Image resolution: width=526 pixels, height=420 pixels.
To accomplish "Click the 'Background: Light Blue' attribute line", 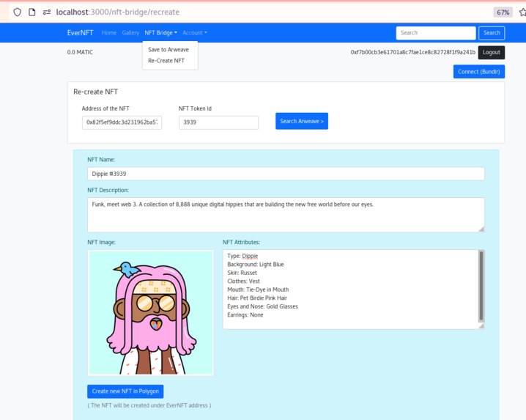I will click(x=256, y=264).
